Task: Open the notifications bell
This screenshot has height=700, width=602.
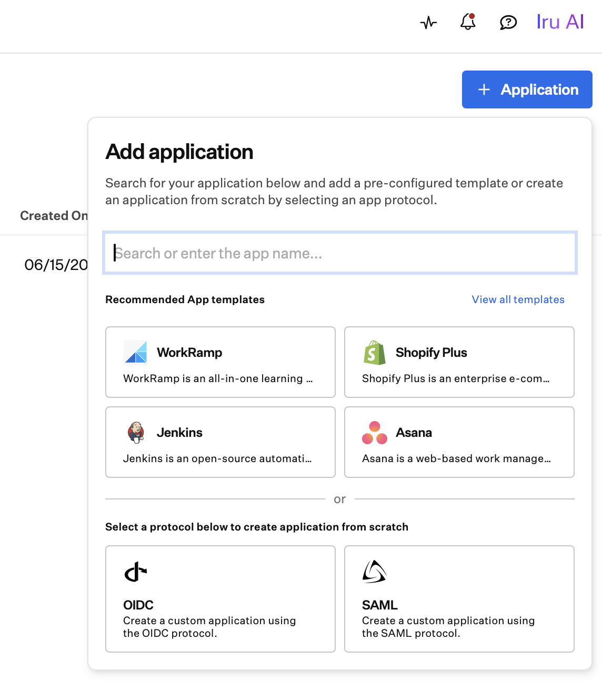Action: click(x=468, y=22)
